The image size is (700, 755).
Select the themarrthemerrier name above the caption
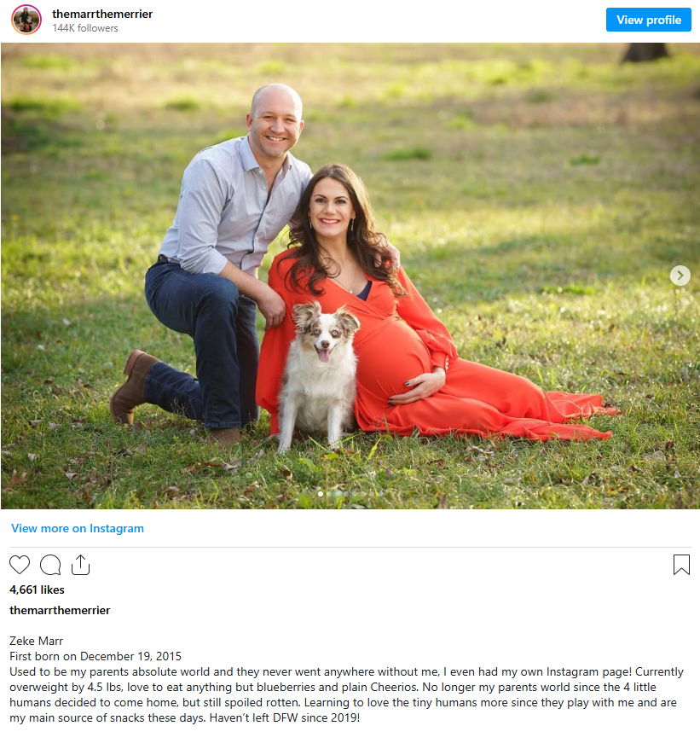60,610
